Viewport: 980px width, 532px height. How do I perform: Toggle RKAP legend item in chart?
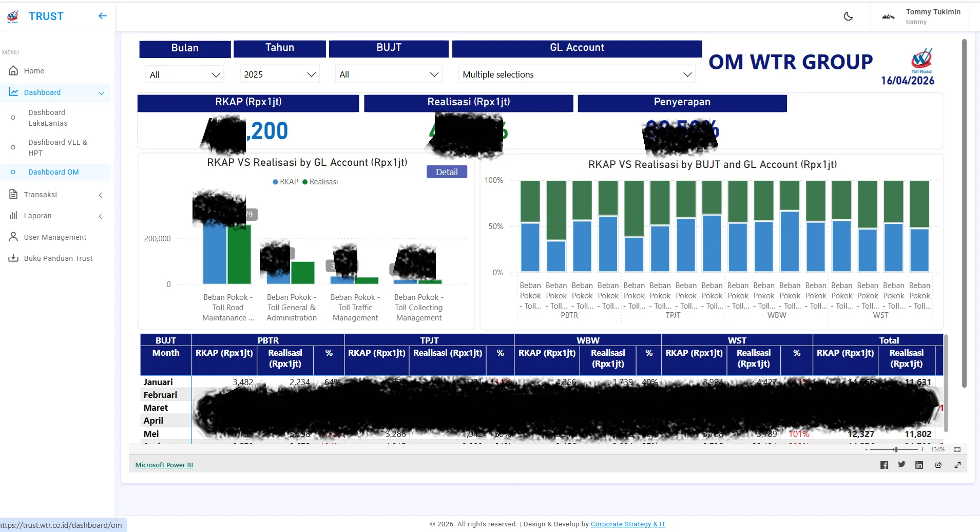(285, 182)
